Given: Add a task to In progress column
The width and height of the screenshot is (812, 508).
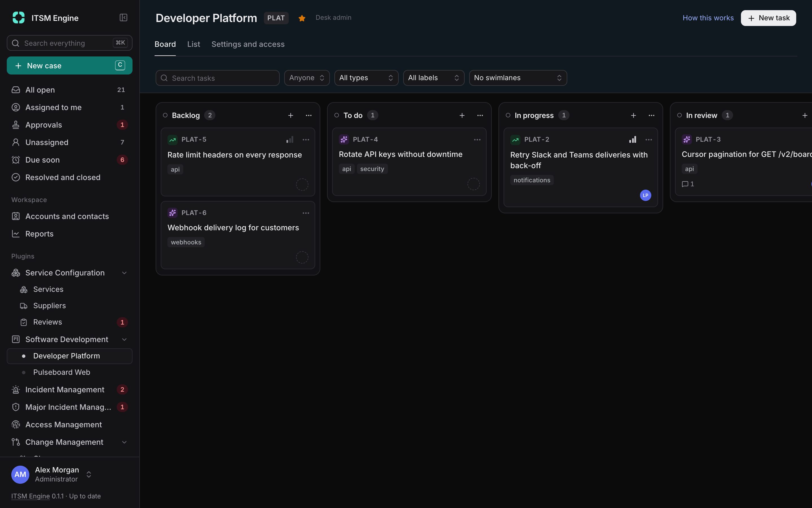Looking at the screenshot, I should [634, 115].
